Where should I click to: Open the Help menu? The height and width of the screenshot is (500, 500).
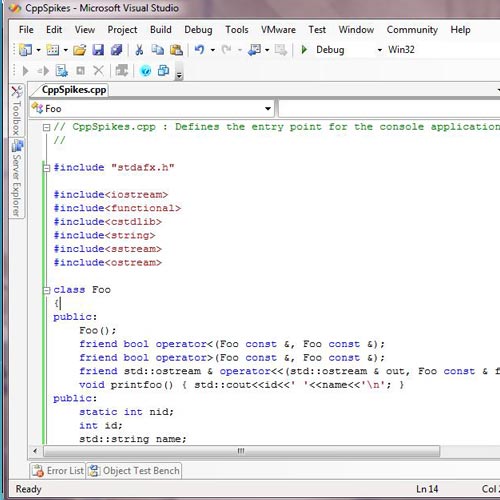click(460, 30)
